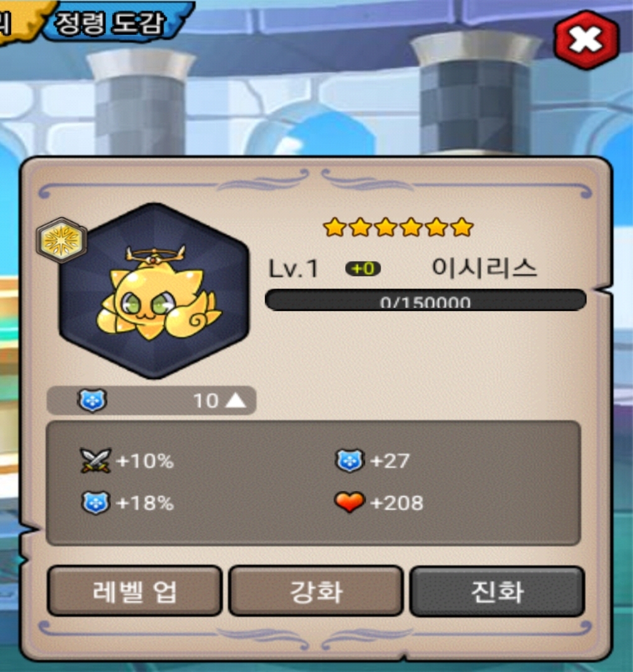Click the experience bar 0/150000
633x672 pixels.
(425, 300)
